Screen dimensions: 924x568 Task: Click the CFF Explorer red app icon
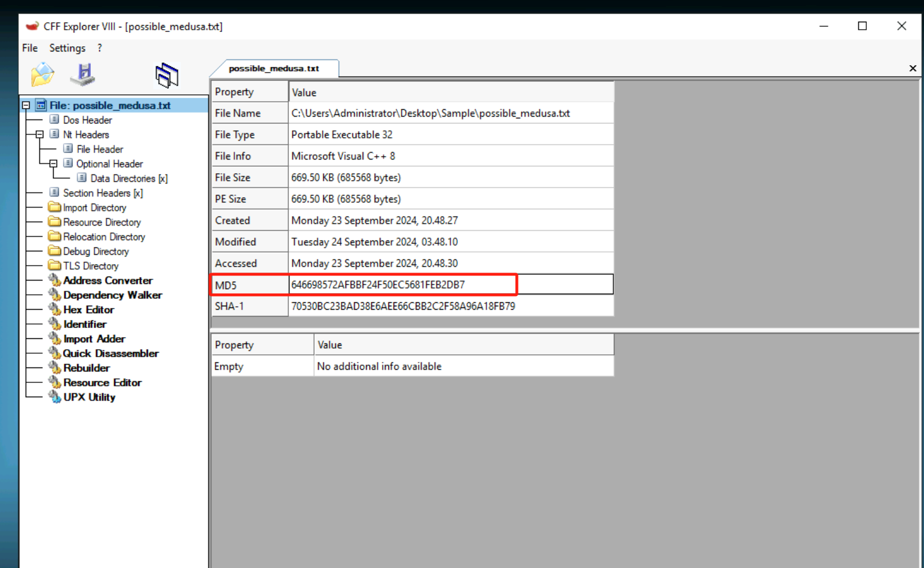click(x=32, y=26)
